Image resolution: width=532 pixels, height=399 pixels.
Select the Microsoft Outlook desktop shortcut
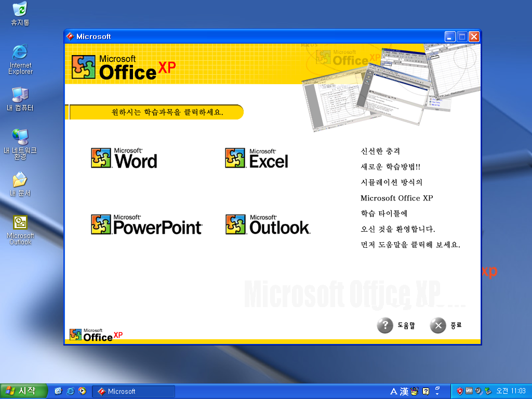click(20, 230)
